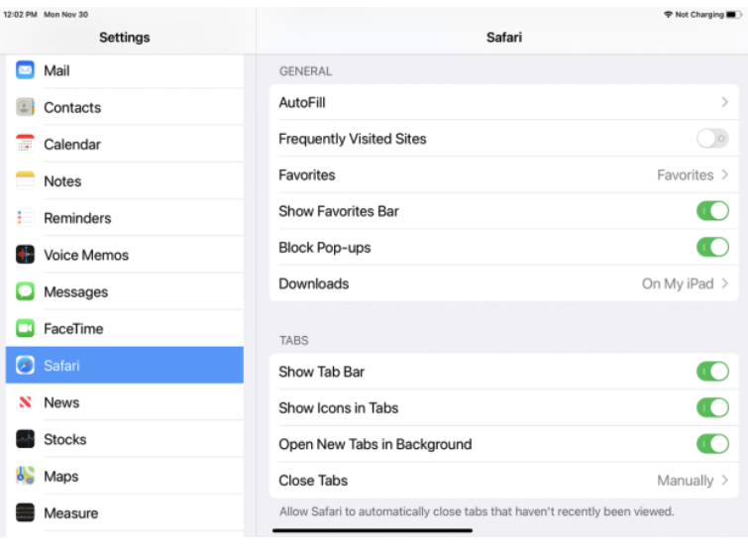This screenshot has width=748, height=560.
Task: Tap the Maps icon
Action: pos(26,477)
